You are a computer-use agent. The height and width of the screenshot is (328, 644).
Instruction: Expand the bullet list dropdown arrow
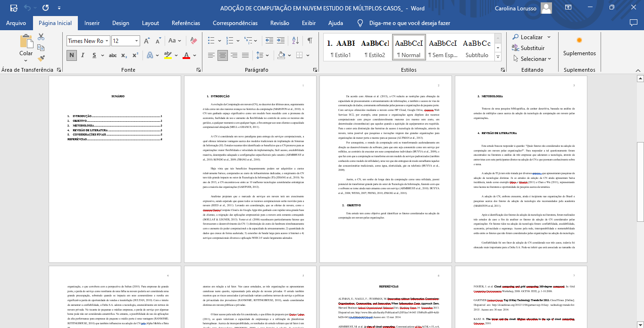pyautogui.click(x=220, y=41)
